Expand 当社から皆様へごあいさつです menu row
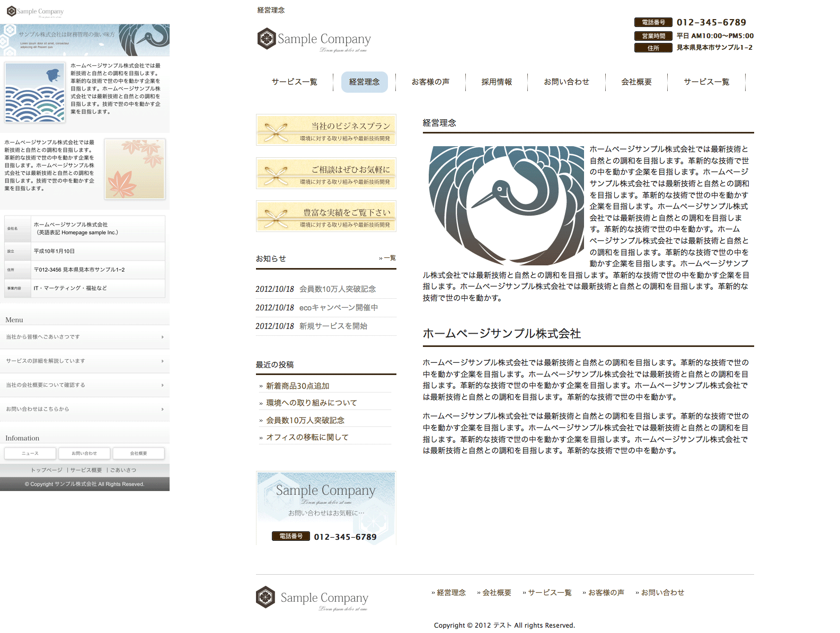840x633 pixels. click(x=85, y=337)
